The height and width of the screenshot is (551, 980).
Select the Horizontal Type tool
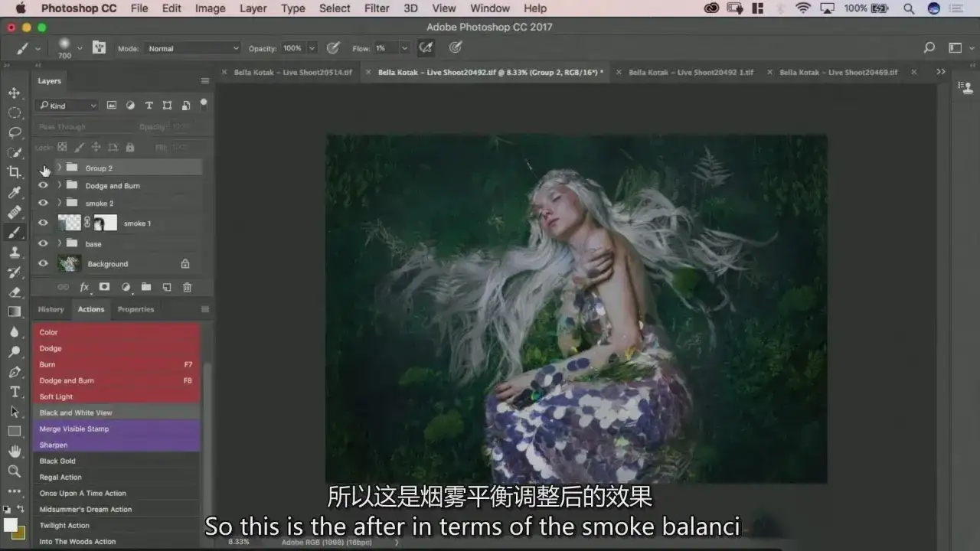[14, 392]
